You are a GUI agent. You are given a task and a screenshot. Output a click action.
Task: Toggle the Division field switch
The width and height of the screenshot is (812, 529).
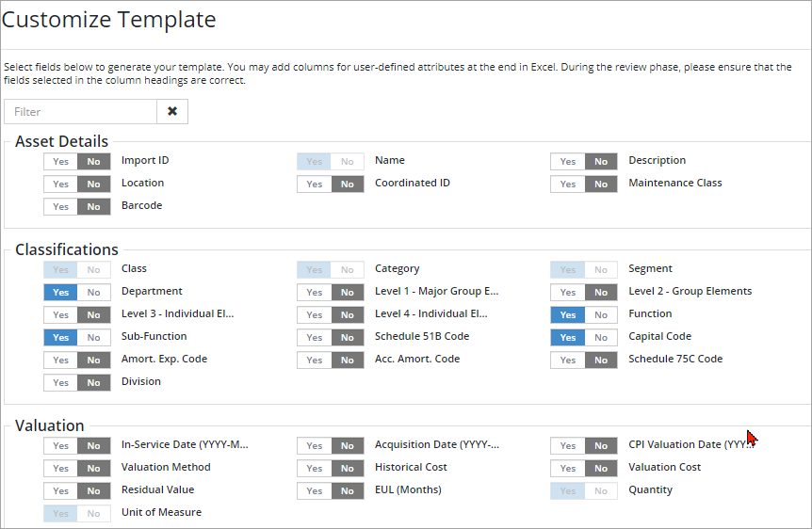pos(76,382)
